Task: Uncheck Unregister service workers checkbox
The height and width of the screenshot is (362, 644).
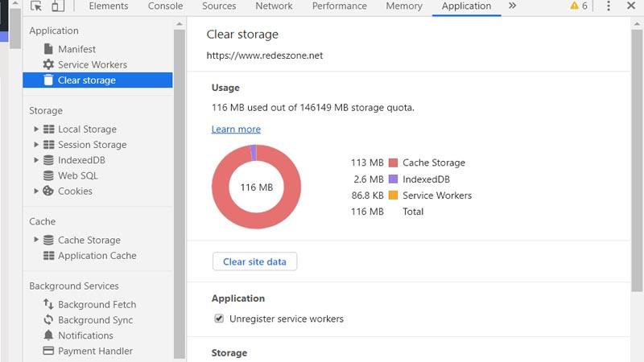Action: coord(219,319)
